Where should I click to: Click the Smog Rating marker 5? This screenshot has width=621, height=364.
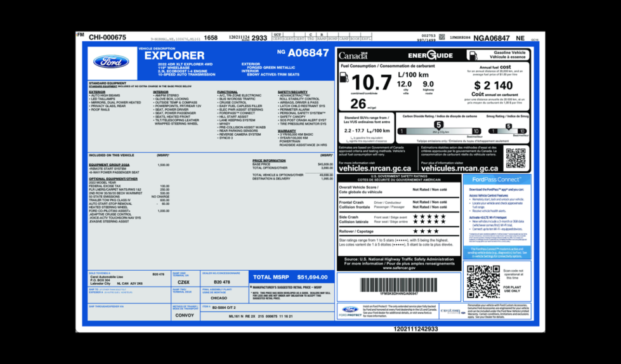[509, 126]
